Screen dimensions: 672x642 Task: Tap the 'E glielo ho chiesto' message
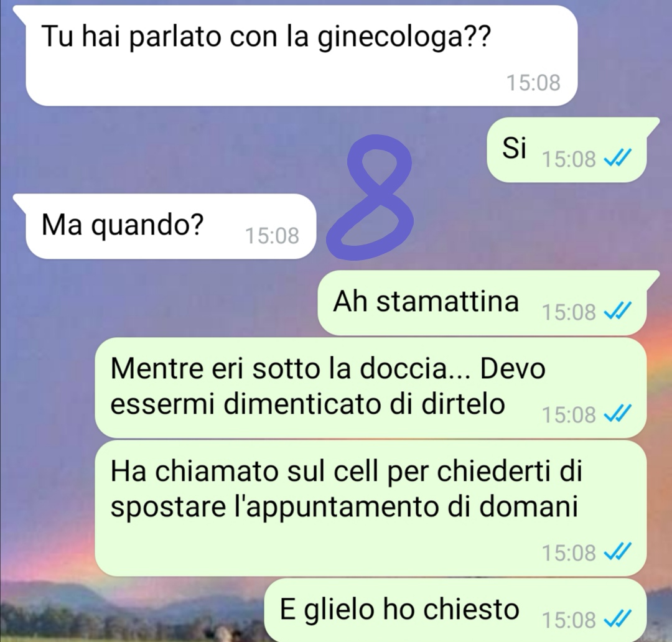455,610
